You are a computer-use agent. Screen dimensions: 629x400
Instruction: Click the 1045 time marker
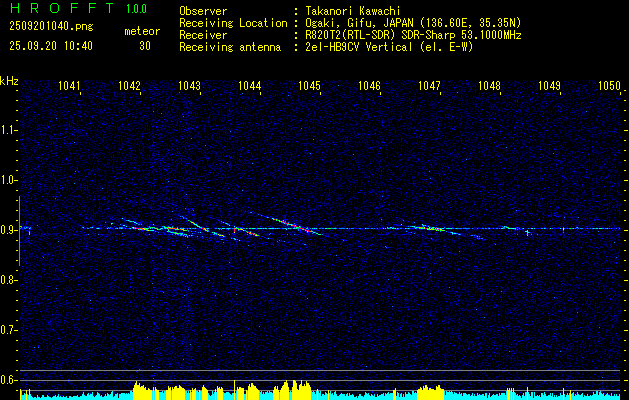coord(310,85)
